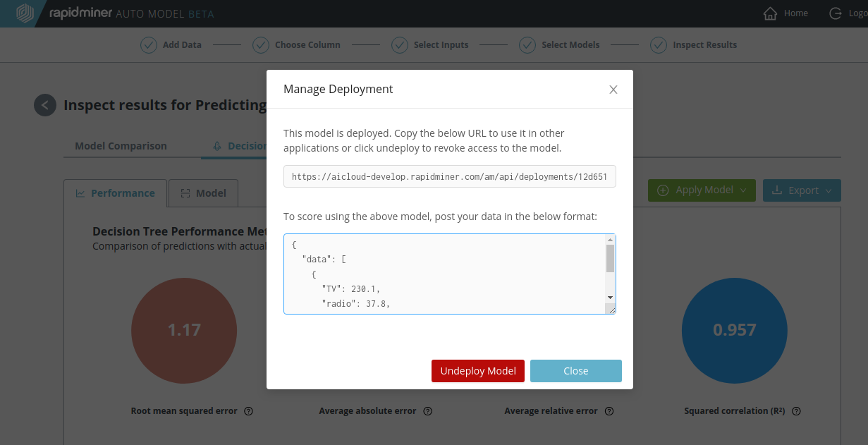Viewport: 868px width, 445px height.
Task: Click help icon beside Average absolute error
Action: click(427, 411)
